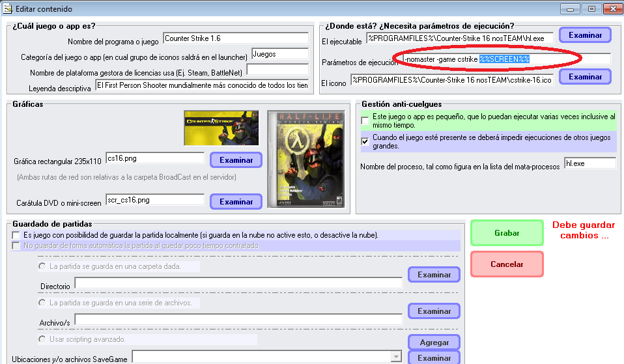Image resolution: width=624 pixels, height=364 pixels.
Task: Toggle the no automatic save checkbox
Action: coord(16,245)
